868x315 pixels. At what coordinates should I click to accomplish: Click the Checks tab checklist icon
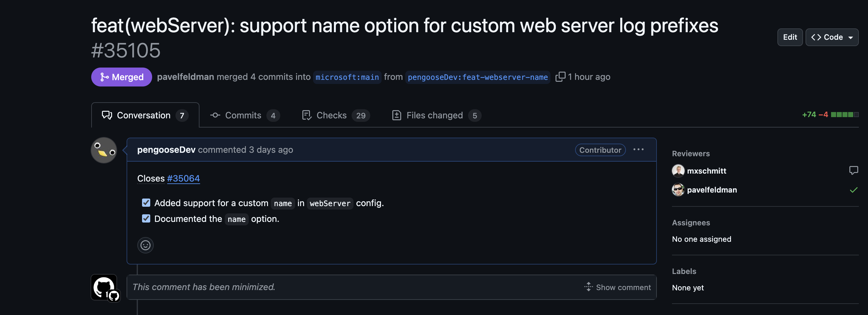(306, 115)
